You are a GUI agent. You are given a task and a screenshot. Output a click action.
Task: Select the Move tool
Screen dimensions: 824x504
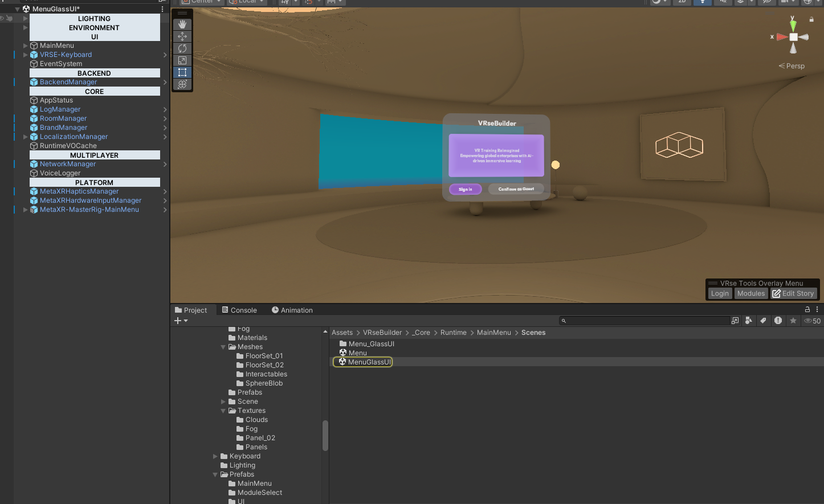[x=182, y=36]
